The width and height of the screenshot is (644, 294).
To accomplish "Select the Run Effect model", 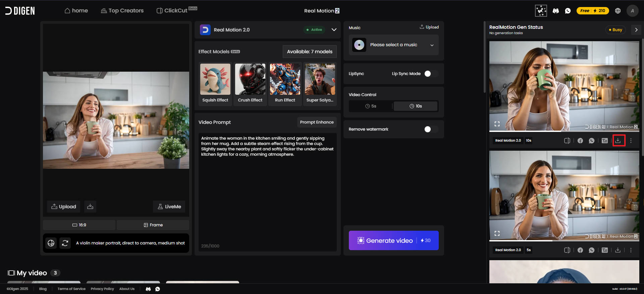I will 285,84.
